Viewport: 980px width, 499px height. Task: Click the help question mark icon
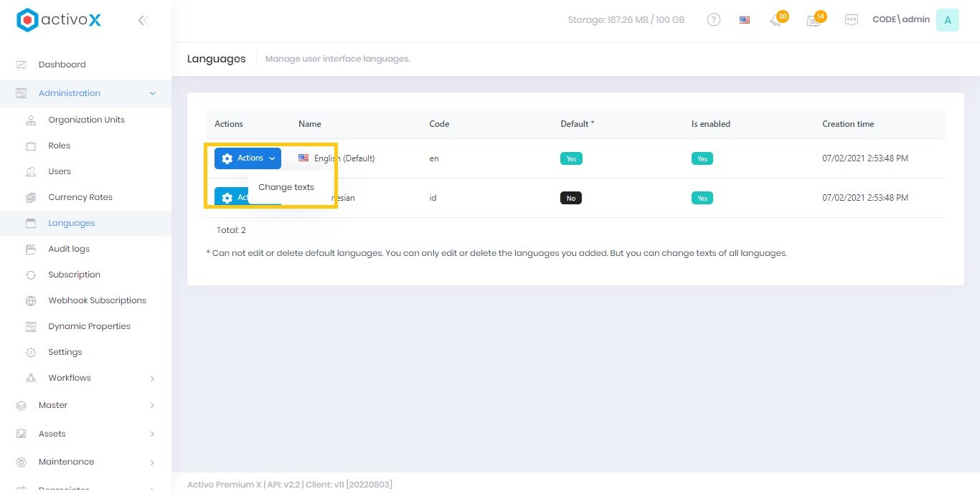(714, 20)
